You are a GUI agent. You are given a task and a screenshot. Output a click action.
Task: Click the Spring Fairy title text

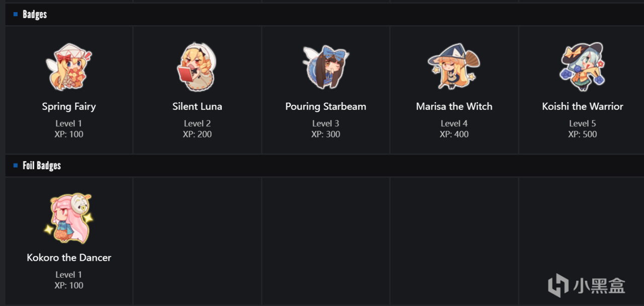[69, 106]
